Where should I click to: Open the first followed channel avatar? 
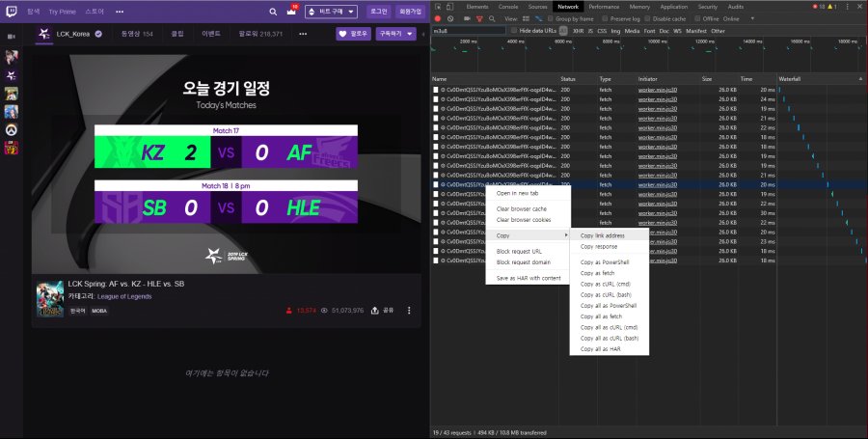(11, 57)
